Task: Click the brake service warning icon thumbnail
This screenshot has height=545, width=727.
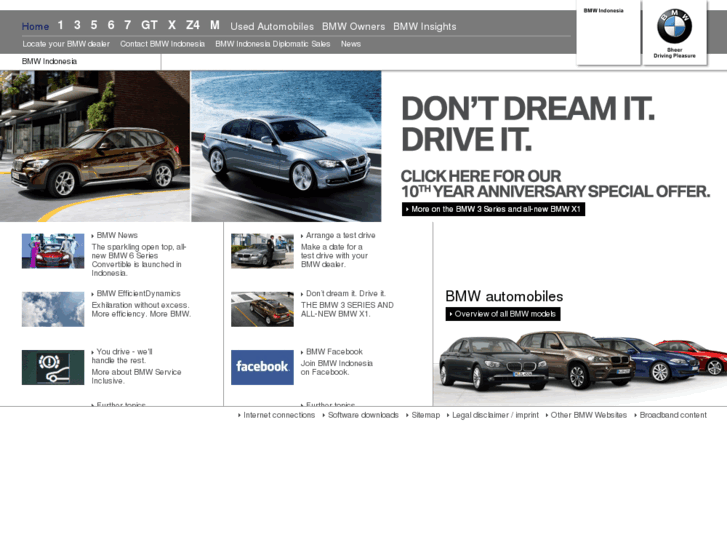Action: [53, 367]
